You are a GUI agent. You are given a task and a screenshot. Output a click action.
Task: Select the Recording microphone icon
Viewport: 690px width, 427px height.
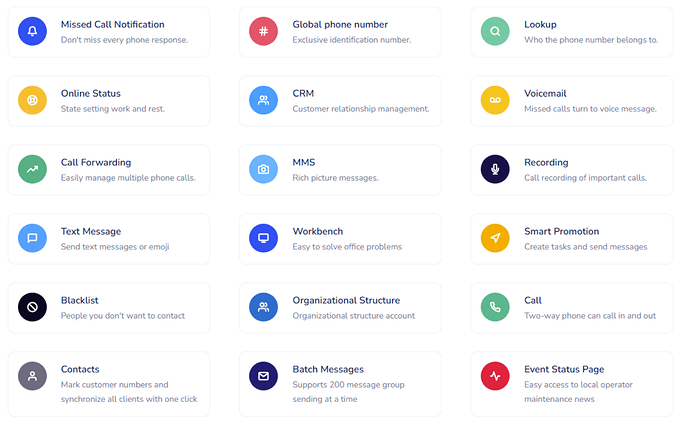495,169
